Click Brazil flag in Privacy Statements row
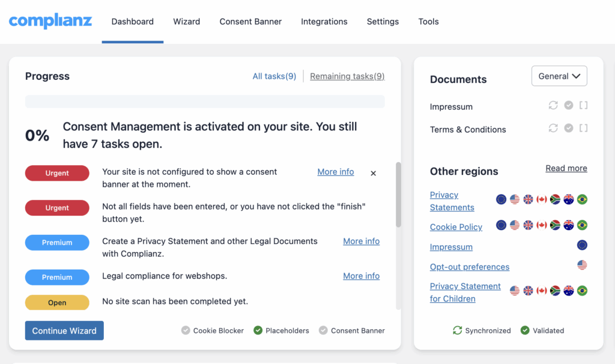 (x=582, y=199)
